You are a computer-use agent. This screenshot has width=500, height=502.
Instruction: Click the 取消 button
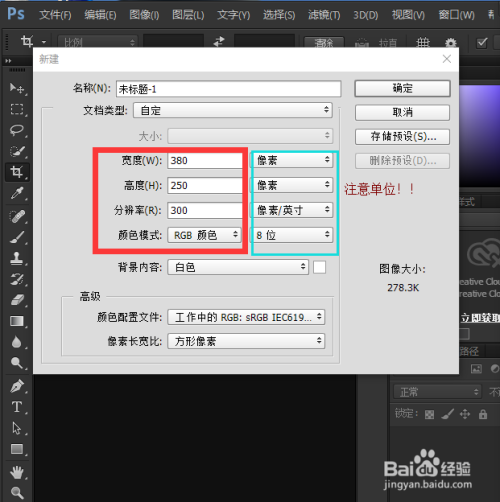point(402,113)
